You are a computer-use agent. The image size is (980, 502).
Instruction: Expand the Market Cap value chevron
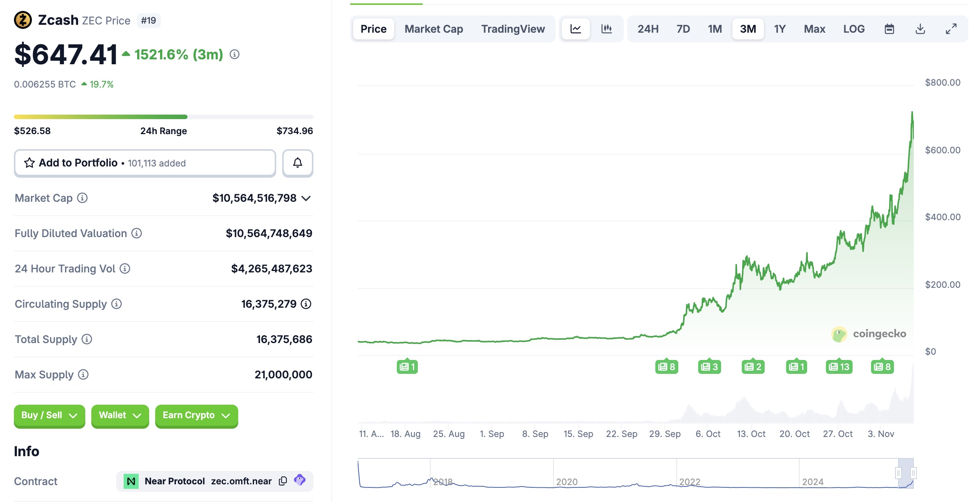(306, 198)
